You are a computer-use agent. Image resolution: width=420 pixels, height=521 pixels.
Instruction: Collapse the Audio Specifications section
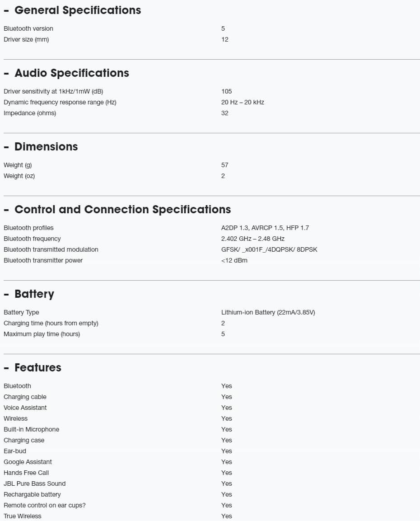(66, 73)
